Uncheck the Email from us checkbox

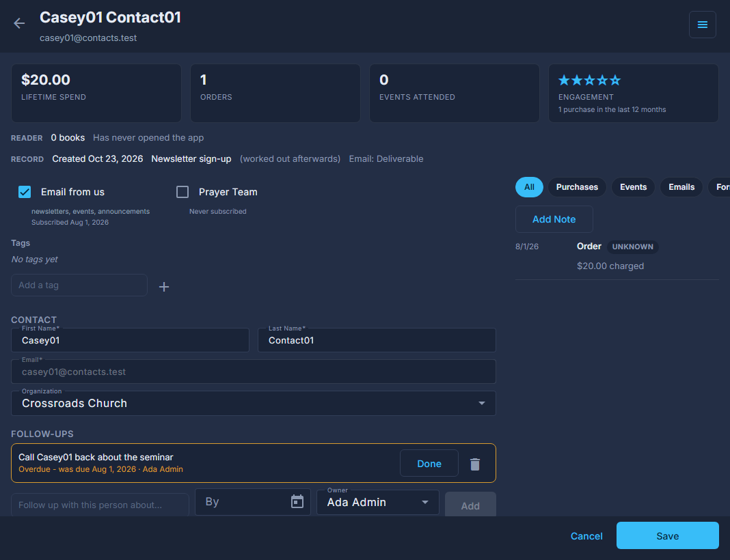25,192
